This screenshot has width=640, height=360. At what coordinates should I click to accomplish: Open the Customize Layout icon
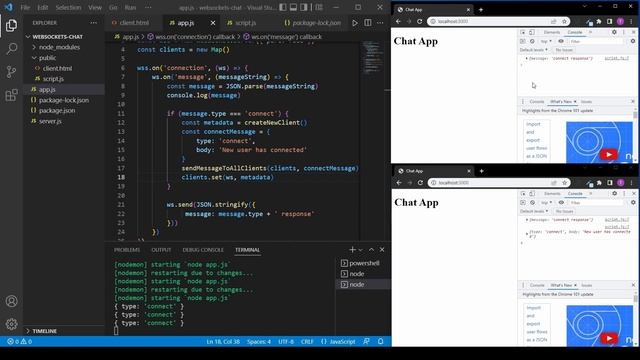[x=319, y=7]
